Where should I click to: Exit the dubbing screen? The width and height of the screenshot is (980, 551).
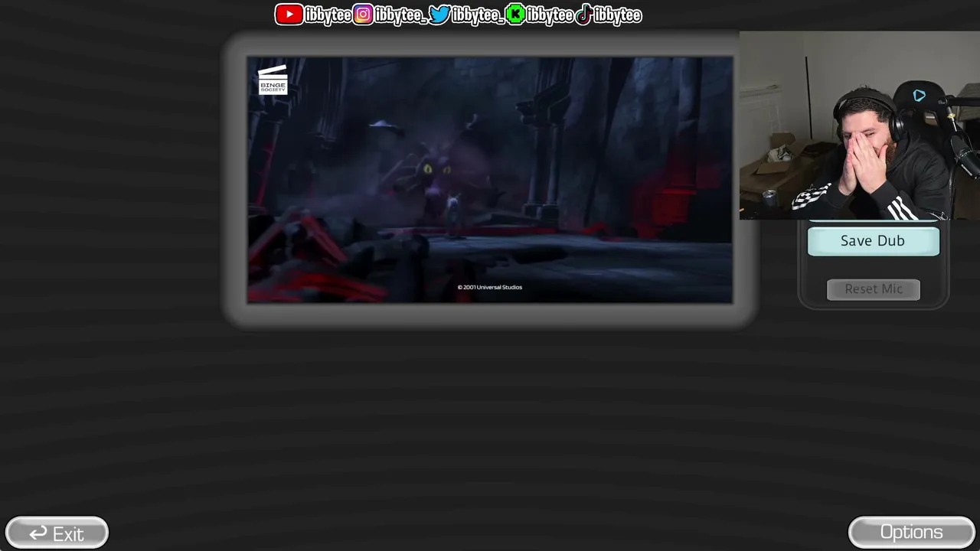click(57, 533)
